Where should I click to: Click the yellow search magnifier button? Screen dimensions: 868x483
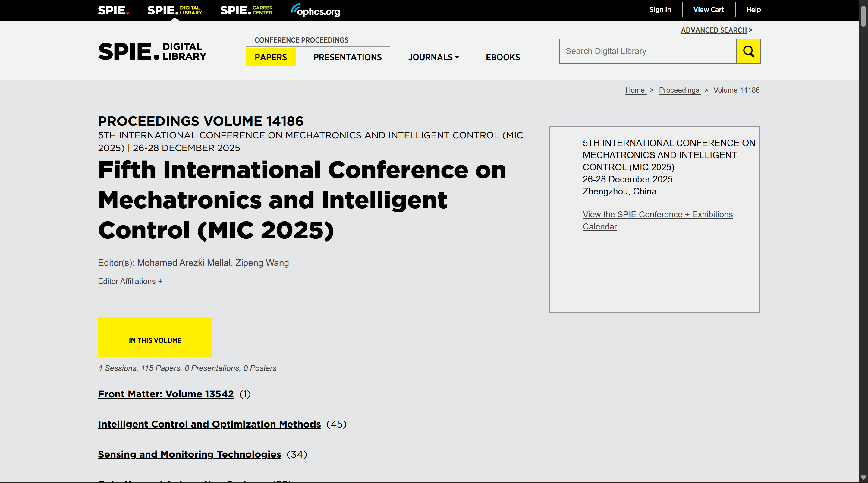click(x=748, y=51)
